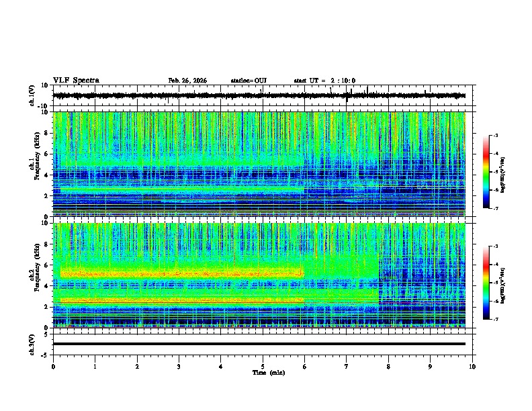Click the ch.1 color bar "log(PSD)" label
This screenshot has height=411, width=532.
click(503, 175)
